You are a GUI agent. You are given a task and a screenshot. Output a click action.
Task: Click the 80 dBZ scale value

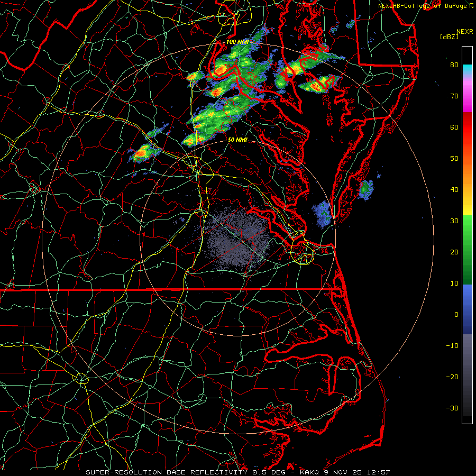(454, 65)
